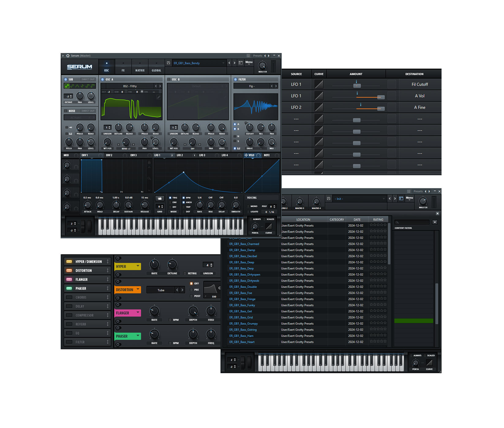This screenshot has width=504, height=428.
Task: Click the LFO 1 folder icon
Action: pos(160,199)
